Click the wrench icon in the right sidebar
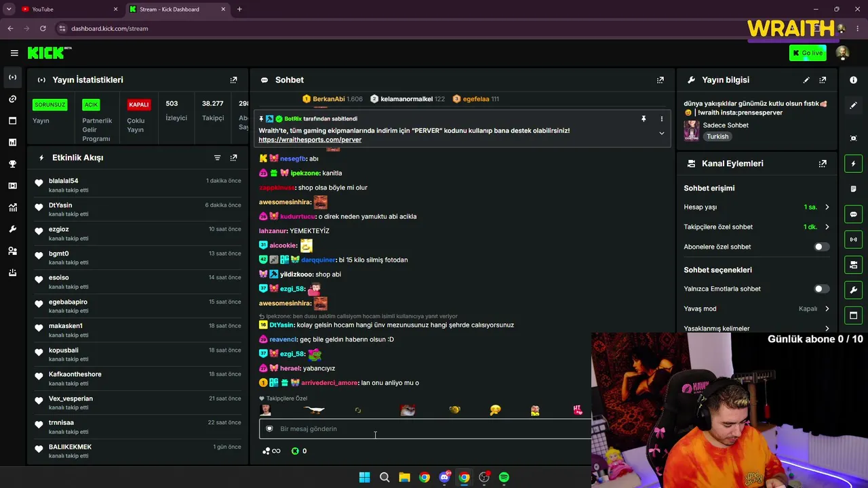The width and height of the screenshot is (868, 488). 853,290
